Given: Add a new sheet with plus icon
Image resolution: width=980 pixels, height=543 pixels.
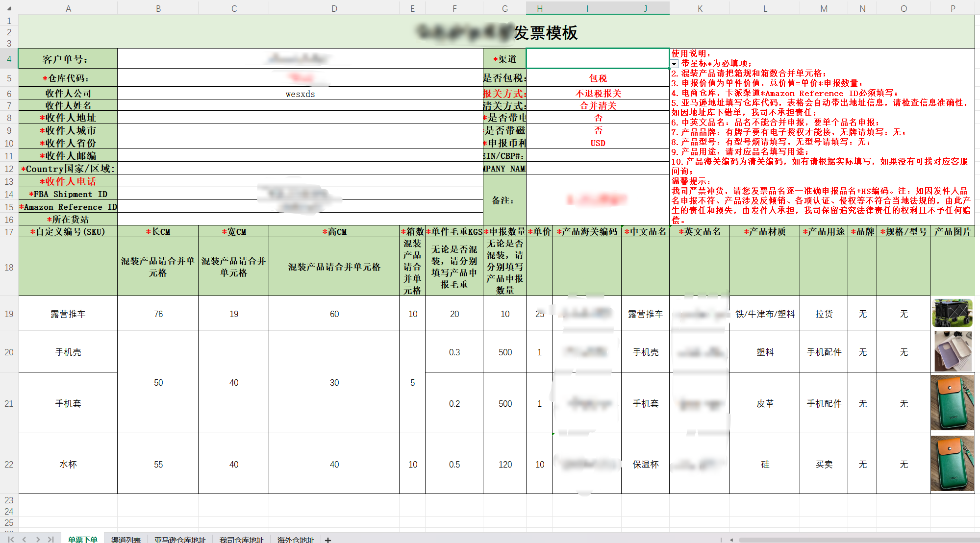Looking at the screenshot, I should tap(328, 540).
